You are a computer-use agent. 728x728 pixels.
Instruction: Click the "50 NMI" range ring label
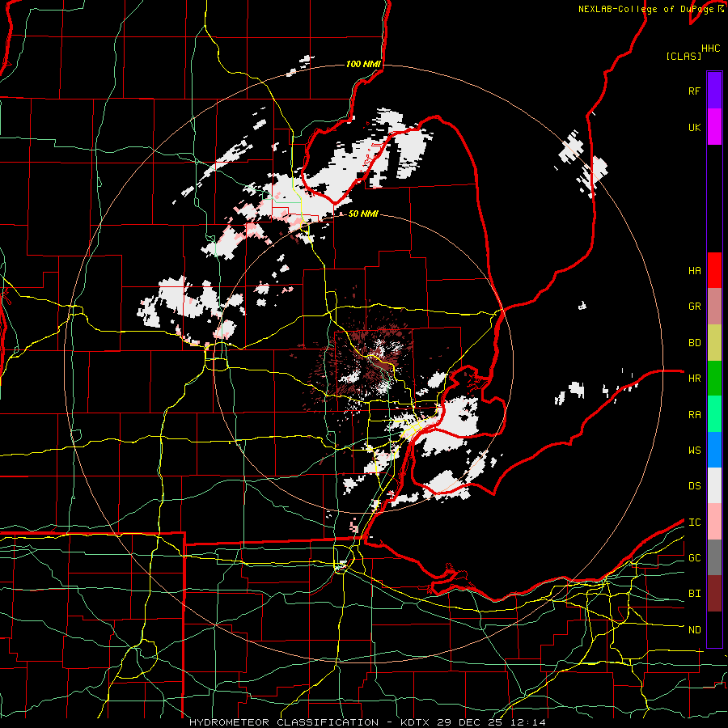(363, 214)
